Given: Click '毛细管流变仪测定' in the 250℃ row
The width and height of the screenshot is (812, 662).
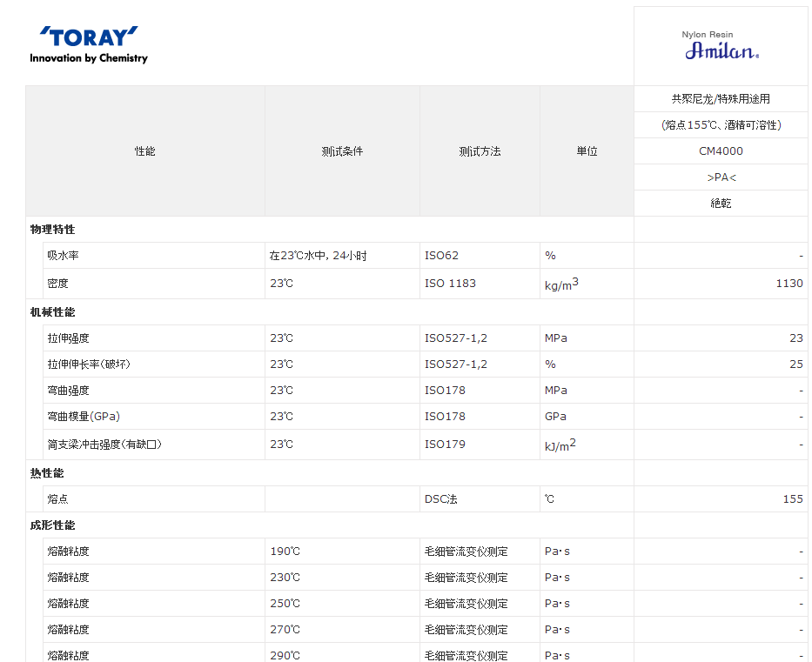Looking at the screenshot, I should pos(466,604).
